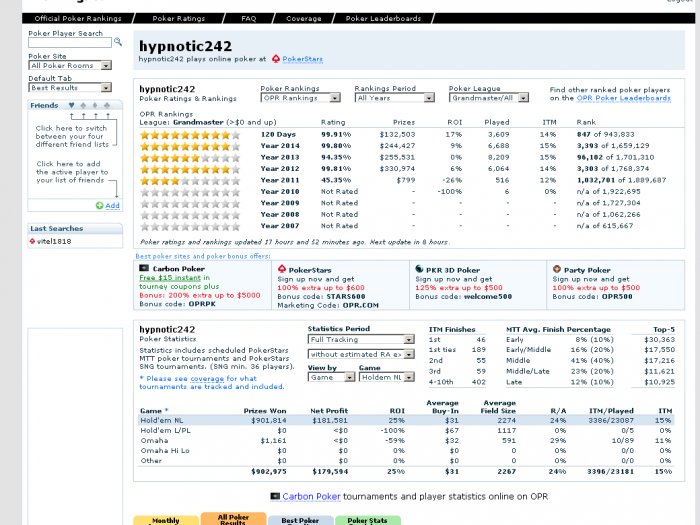Open last search vitel1818

point(54,241)
